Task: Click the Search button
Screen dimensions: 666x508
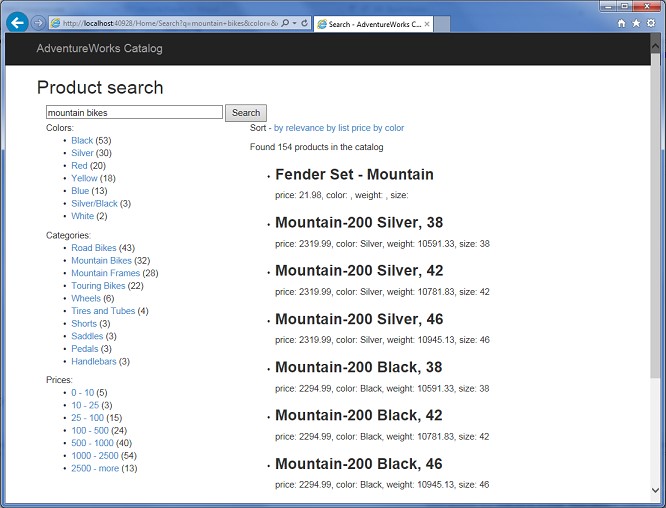Action: 246,113
